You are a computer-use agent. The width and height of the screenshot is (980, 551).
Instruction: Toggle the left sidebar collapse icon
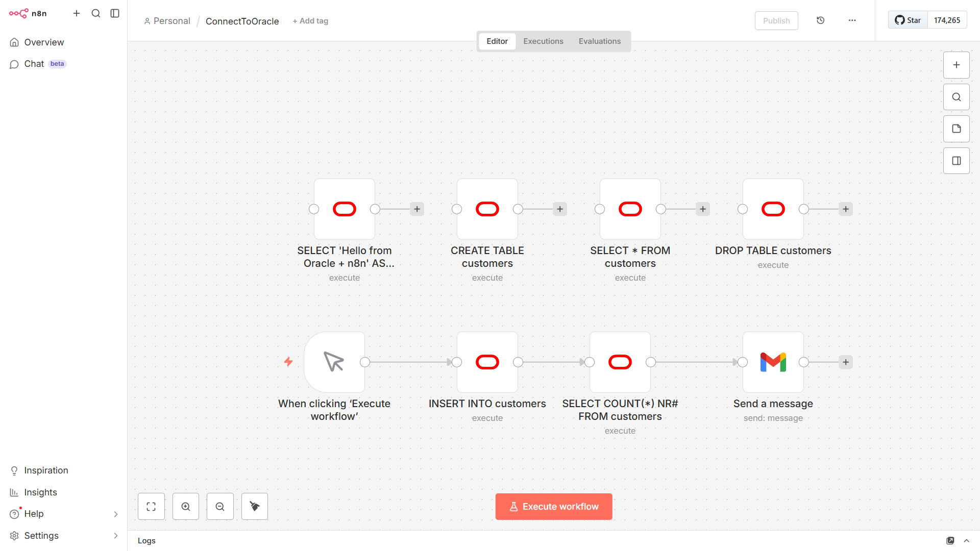(x=115, y=13)
